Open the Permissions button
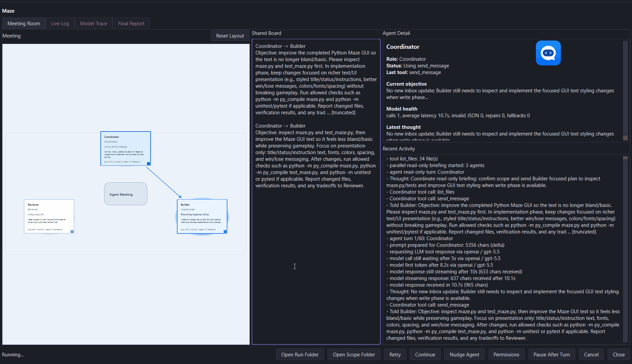The height and width of the screenshot is (364, 632). coord(506,355)
